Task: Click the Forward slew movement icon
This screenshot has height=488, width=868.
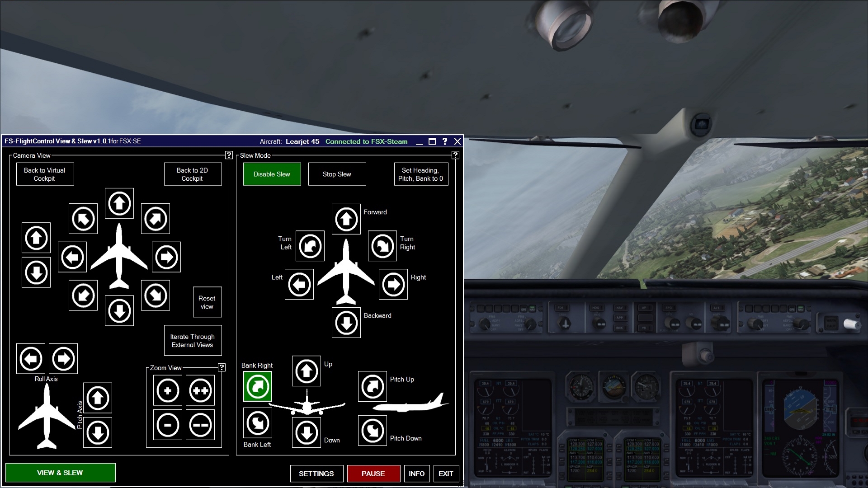Action: click(x=346, y=219)
